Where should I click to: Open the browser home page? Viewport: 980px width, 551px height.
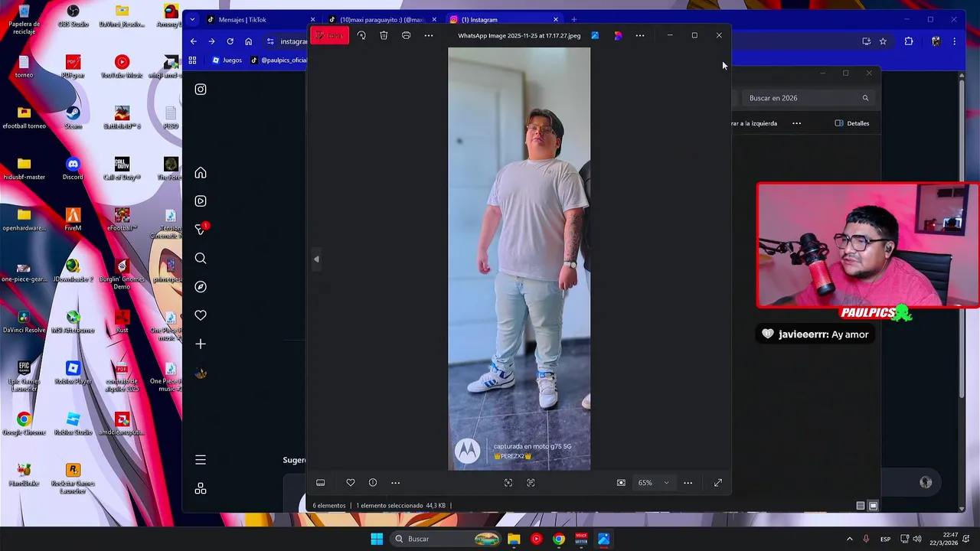[x=248, y=41]
